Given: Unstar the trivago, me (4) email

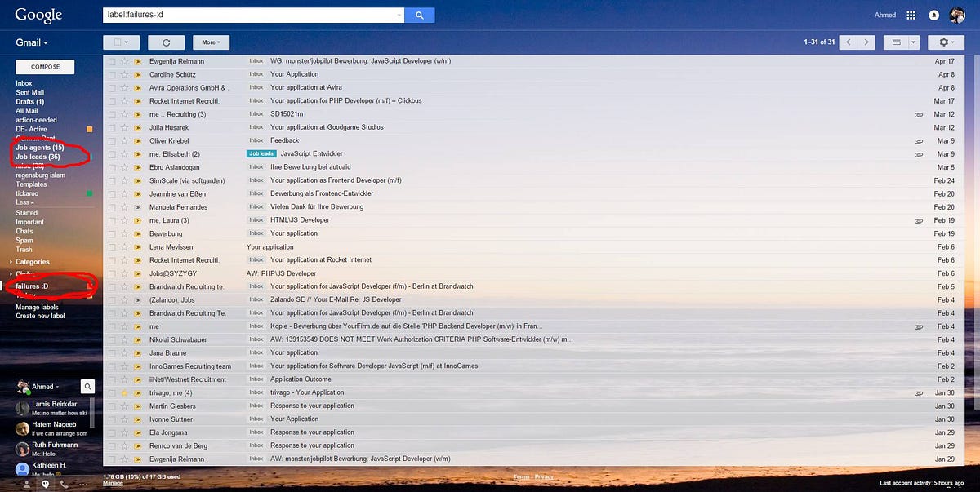Looking at the screenshot, I should 125,392.
